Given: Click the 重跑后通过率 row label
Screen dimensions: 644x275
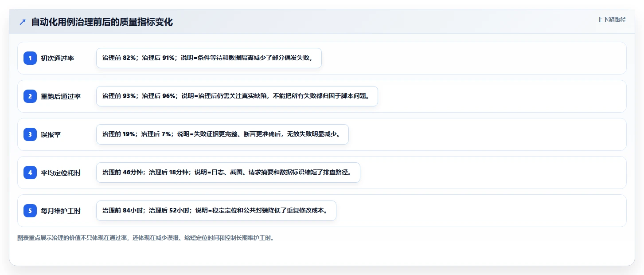Looking at the screenshot, I should [x=61, y=96].
